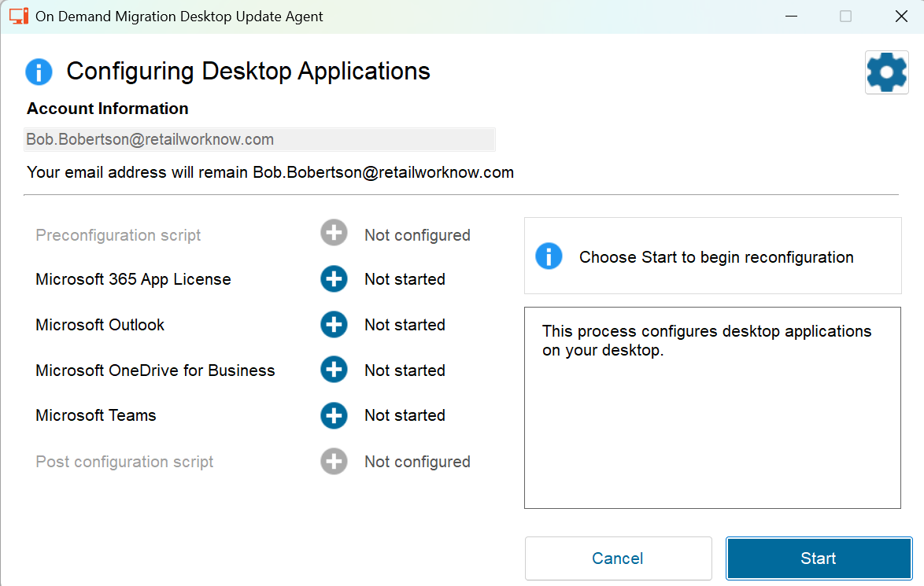Click Not started status for OneDrive for Business
924x586 pixels.
[x=405, y=370]
